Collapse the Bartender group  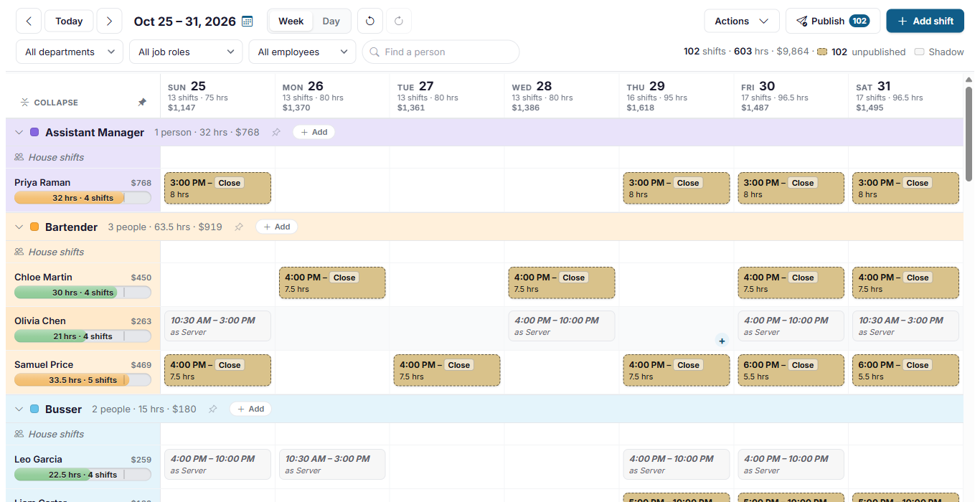[19, 227]
